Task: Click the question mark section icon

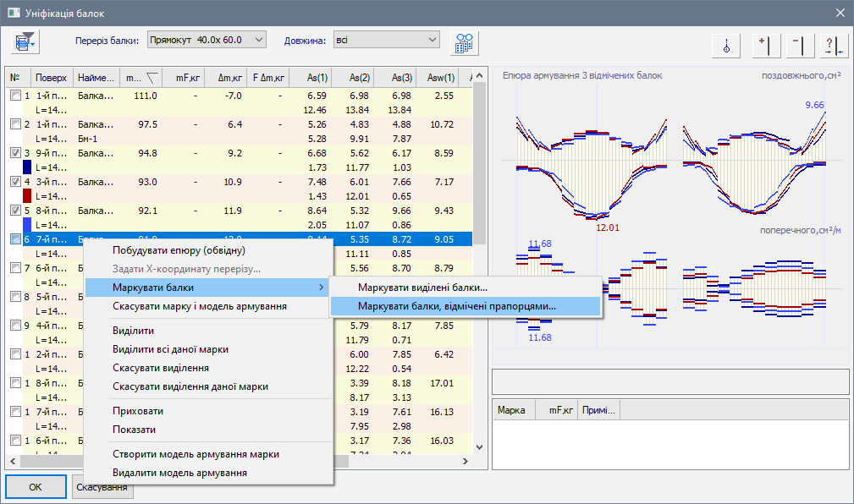Action: tap(833, 46)
